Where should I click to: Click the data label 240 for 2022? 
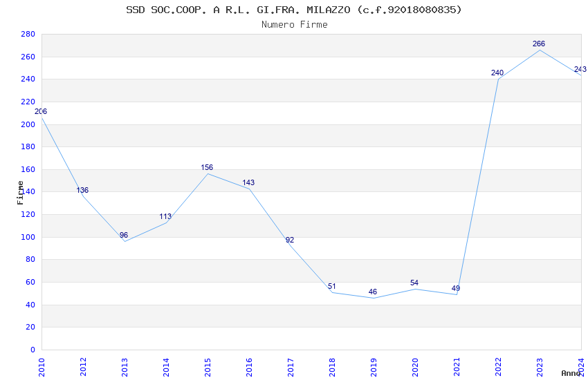(497, 73)
